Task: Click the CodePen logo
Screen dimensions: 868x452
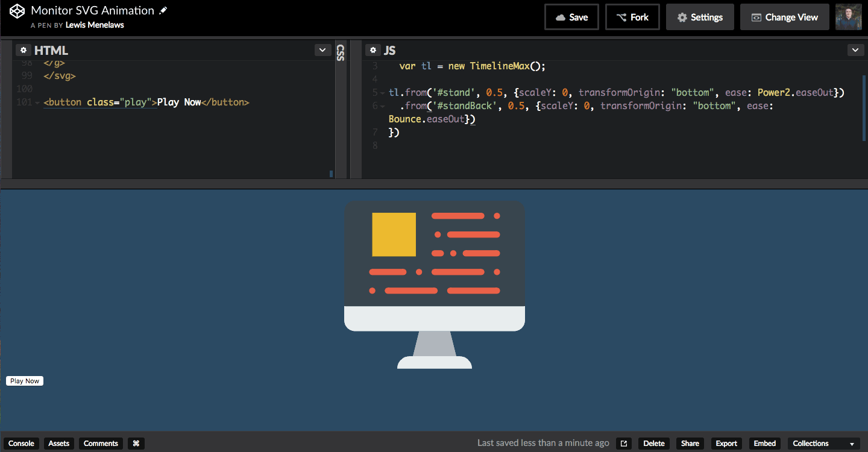Action: (x=16, y=10)
